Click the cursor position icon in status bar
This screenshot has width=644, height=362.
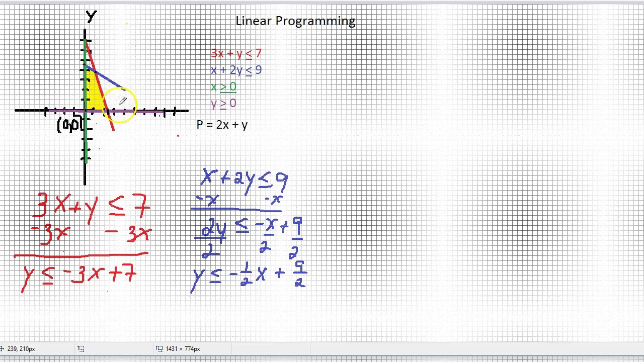pyautogui.click(x=2, y=348)
